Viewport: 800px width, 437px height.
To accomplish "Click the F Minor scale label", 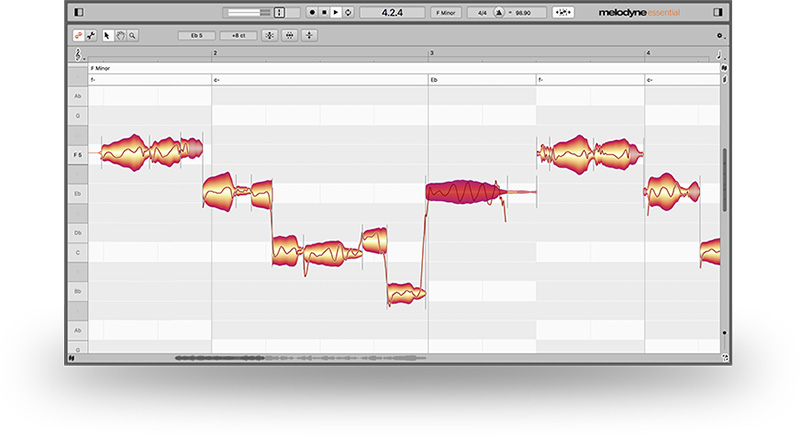I will [100, 68].
